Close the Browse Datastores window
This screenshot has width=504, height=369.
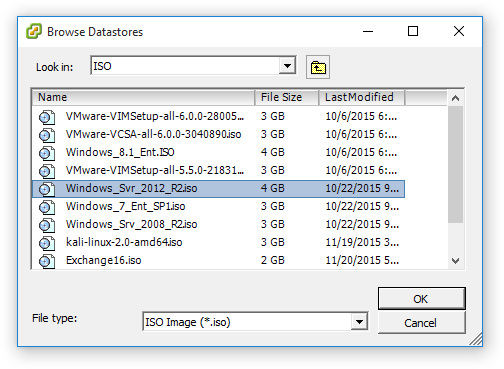tap(459, 31)
